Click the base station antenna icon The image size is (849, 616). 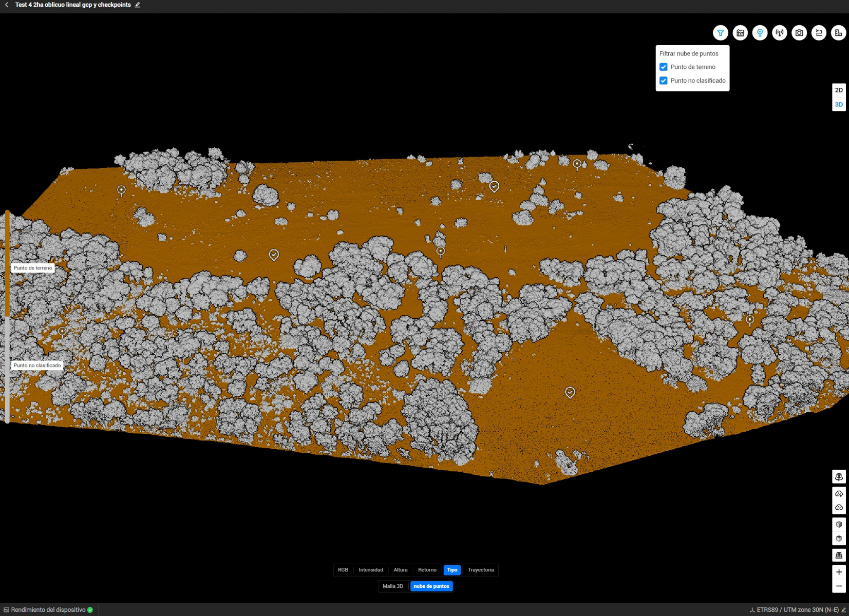pos(779,33)
